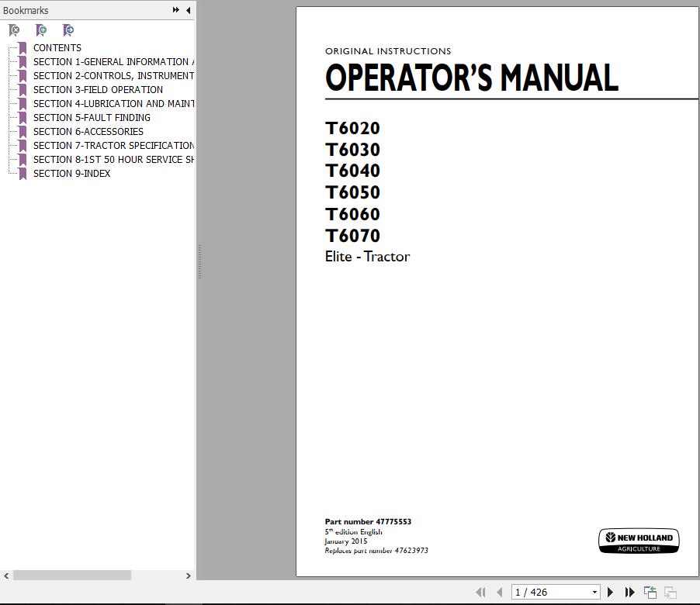The height and width of the screenshot is (605, 700).
Task: Open SECTION 1-GENERAL INFORMATION bookmark
Action: 113,61
